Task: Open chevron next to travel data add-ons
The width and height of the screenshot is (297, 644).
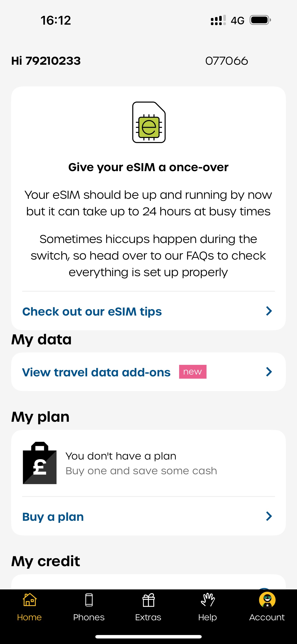Action: 269,372
